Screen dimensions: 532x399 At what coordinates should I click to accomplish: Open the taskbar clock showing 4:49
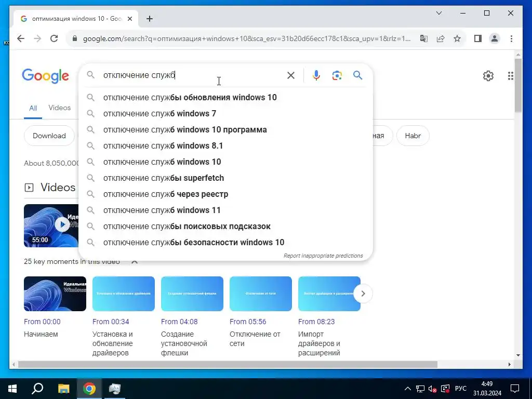click(x=487, y=389)
